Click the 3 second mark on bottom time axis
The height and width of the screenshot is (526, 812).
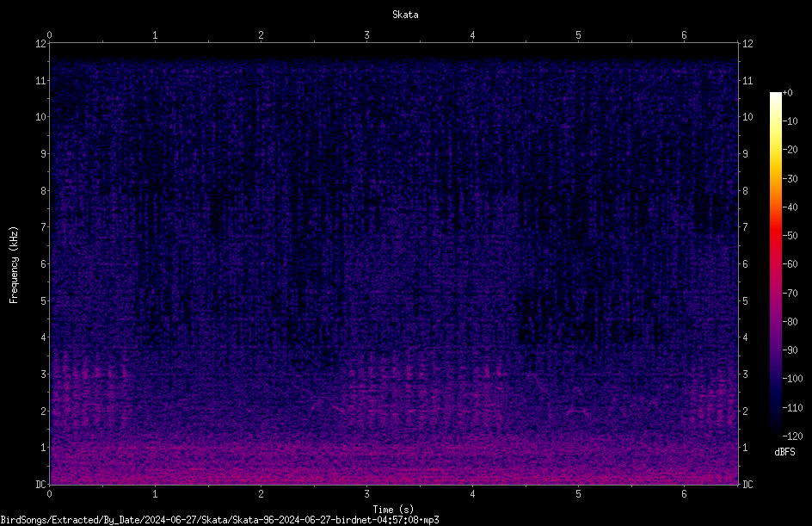(366, 494)
